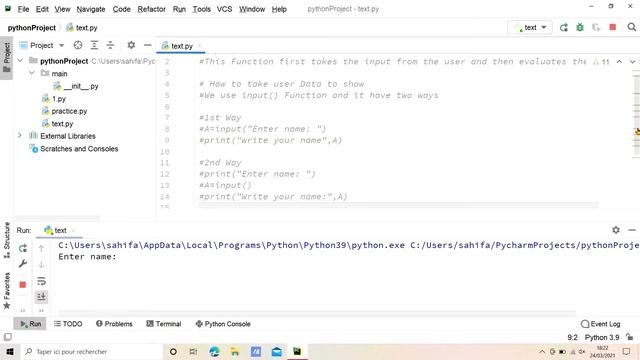Open the Problems tool window
Image resolution: width=640 pixels, height=360 pixels.
[x=114, y=324]
